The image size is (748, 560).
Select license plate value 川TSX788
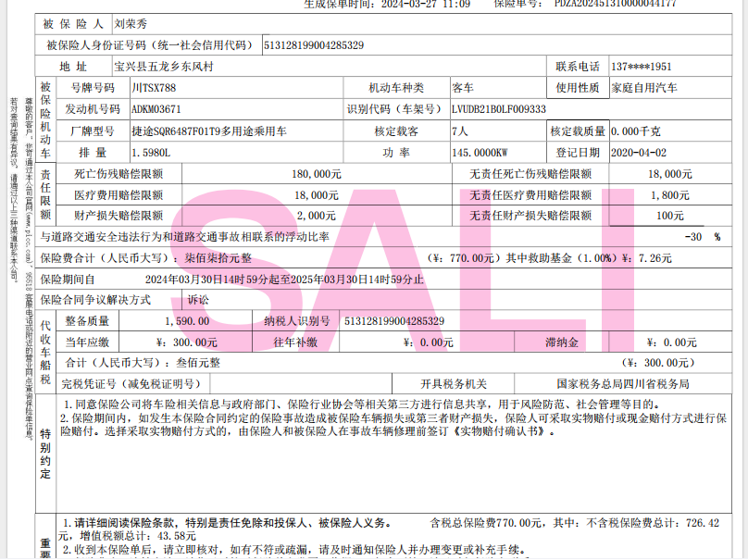154,88
